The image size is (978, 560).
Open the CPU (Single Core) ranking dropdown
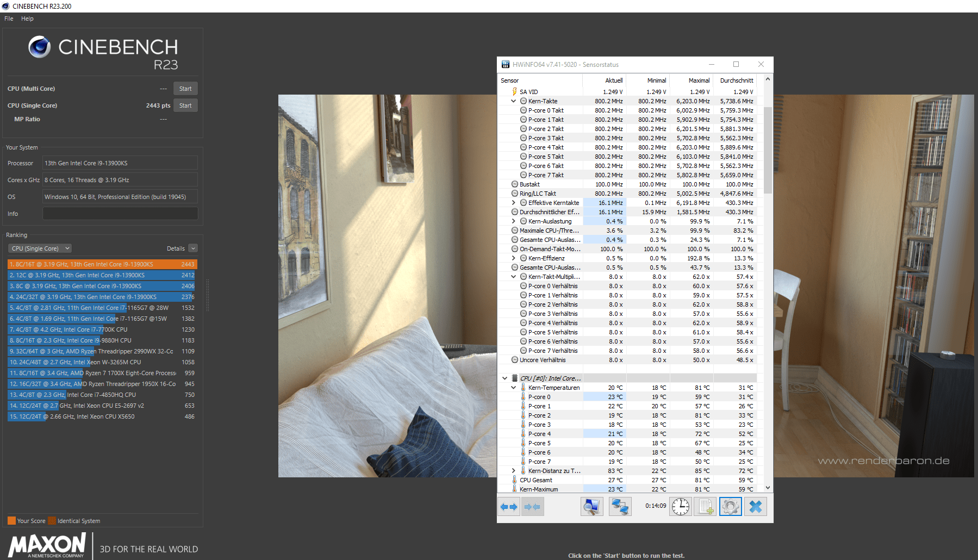point(40,248)
